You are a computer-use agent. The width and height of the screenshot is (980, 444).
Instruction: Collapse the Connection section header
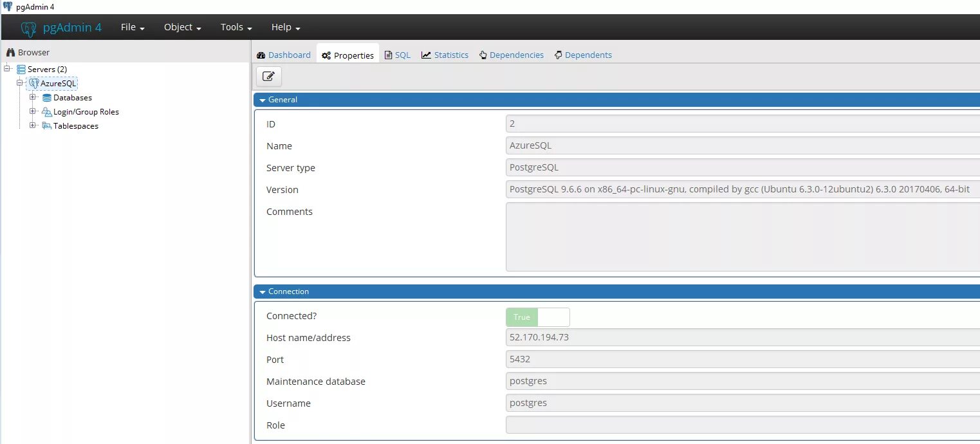(616, 291)
